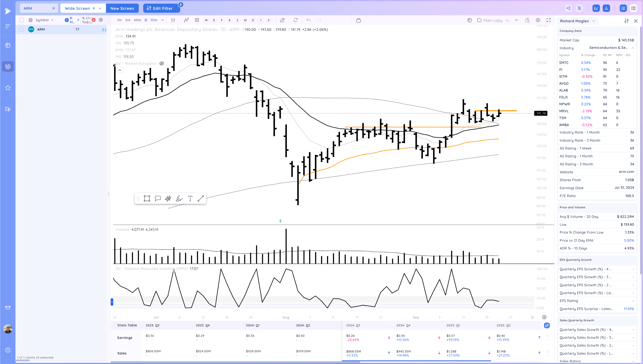Toggle the select-all symbols checkbox
The image size is (643, 364).
click(x=22, y=20)
